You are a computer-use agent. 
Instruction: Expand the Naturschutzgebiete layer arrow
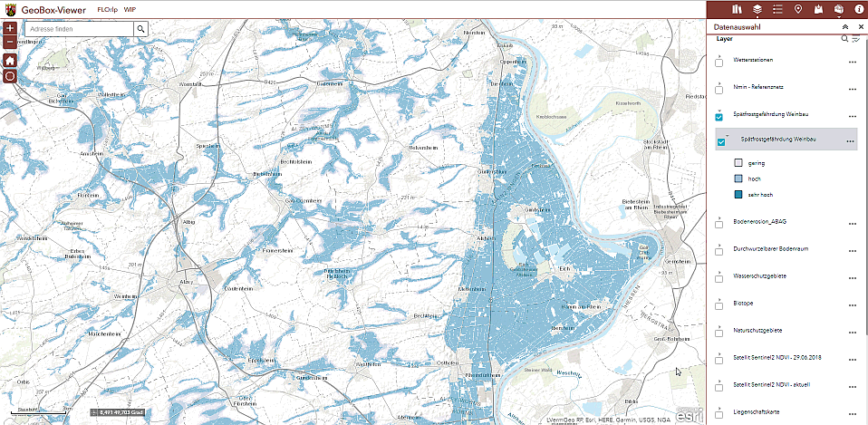719,326
